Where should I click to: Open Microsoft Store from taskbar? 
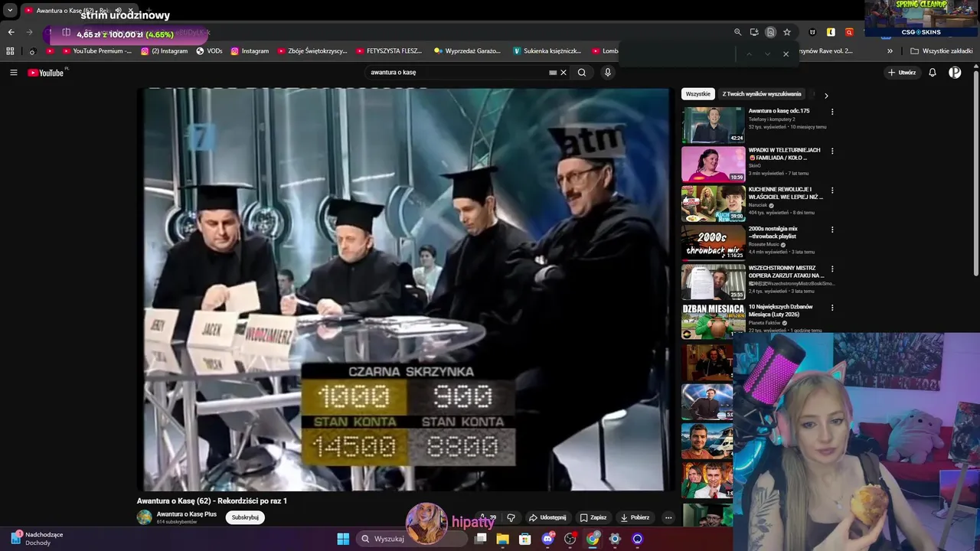click(525, 539)
